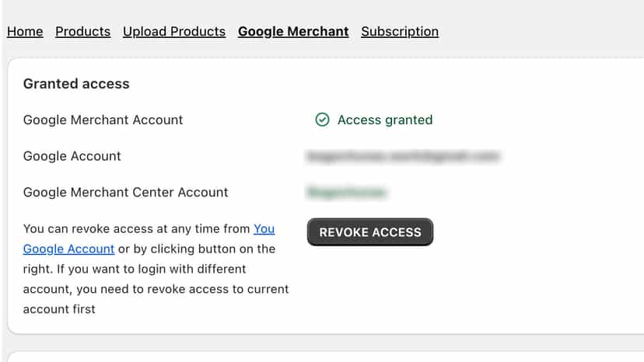
Task: Click the Revoke Access button
Action: pos(370,232)
